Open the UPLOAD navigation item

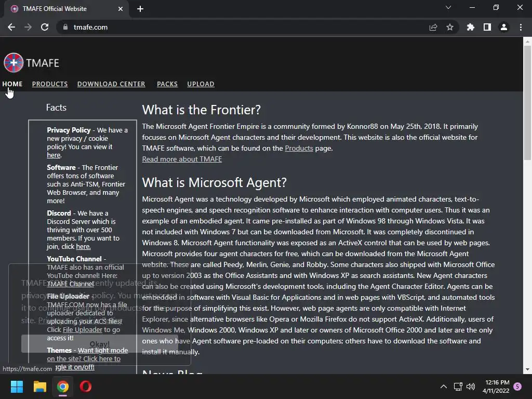[201, 84]
